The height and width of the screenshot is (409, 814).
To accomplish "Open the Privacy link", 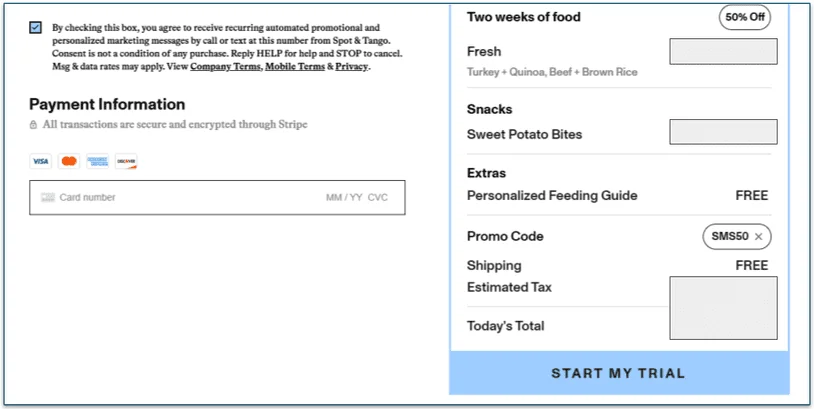I will (x=351, y=66).
